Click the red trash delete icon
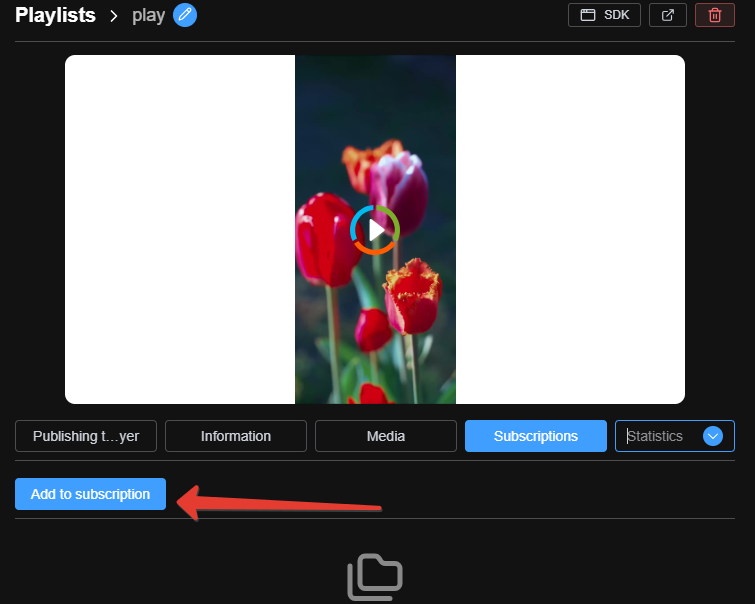This screenshot has width=755, height=604. pyautogui.click(x=715, y=15)
